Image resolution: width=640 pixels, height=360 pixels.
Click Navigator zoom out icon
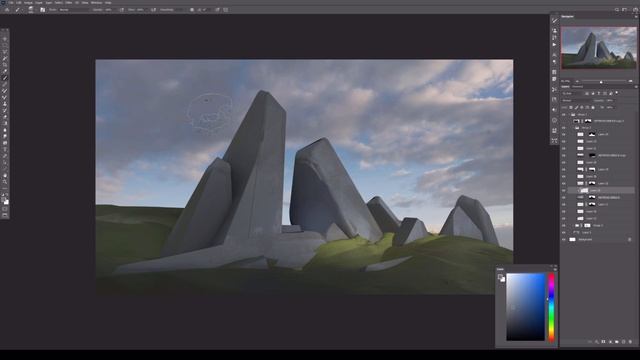[577, 81]
